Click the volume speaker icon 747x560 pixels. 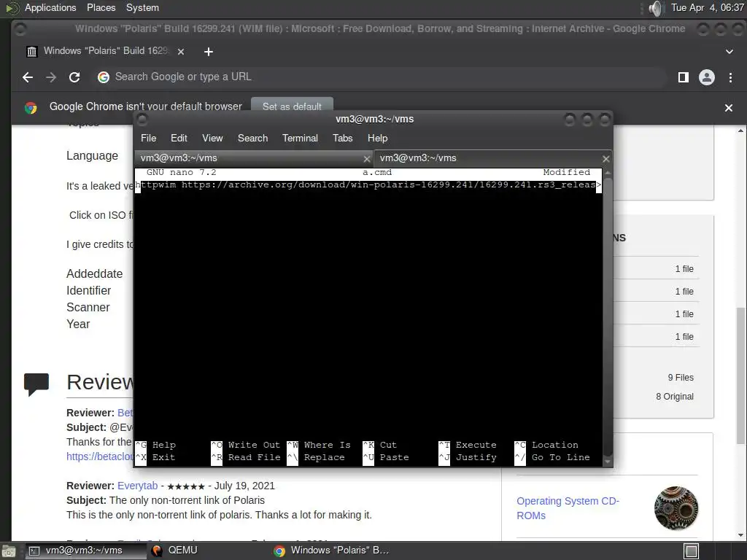point(656,8)
